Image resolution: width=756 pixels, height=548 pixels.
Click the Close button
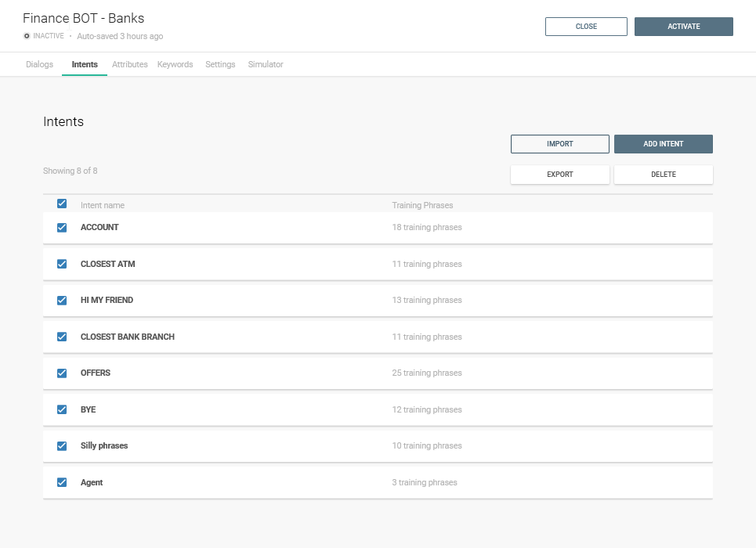coord(586,27)
